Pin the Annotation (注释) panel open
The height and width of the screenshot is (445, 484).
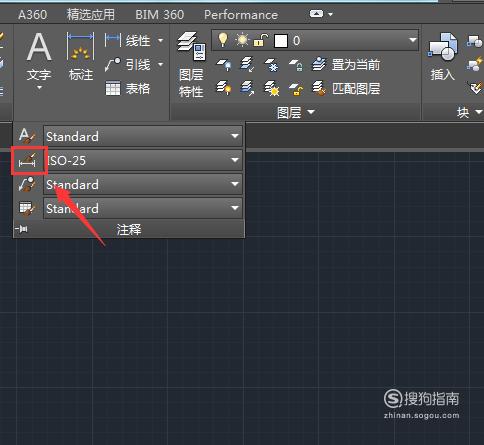point(21,229)
